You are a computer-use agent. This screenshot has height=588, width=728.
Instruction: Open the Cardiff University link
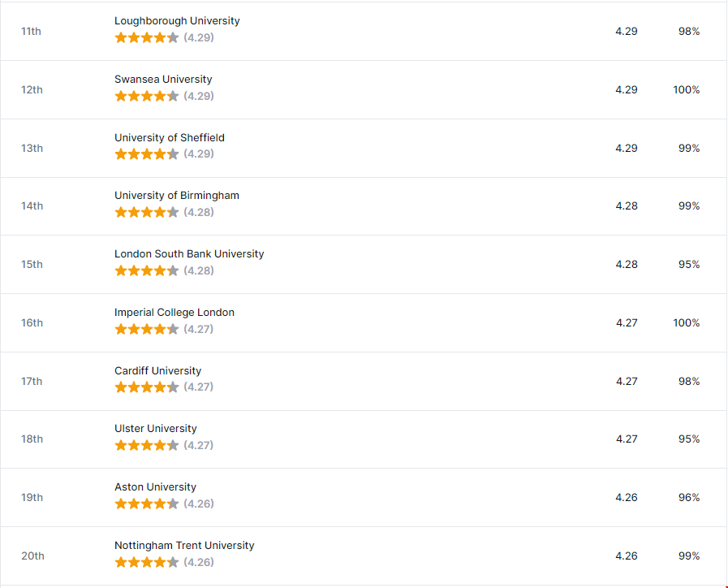pyautogui.click(x=157, y=371)
